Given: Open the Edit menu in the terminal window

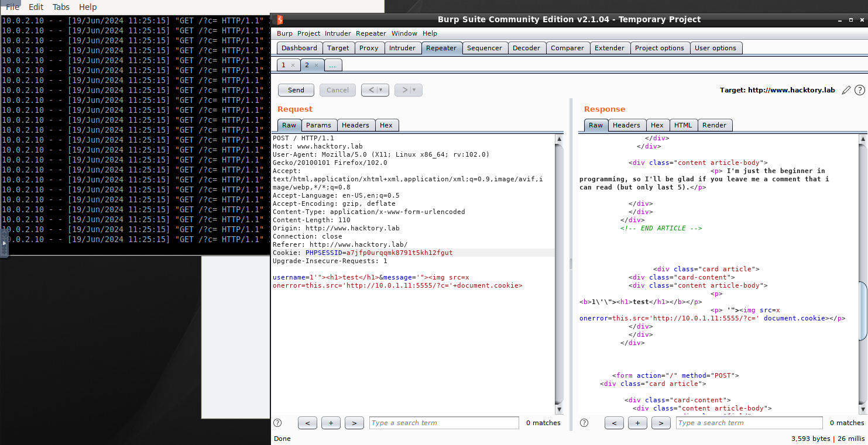Looking at the screenshot, I should [36, 7].
